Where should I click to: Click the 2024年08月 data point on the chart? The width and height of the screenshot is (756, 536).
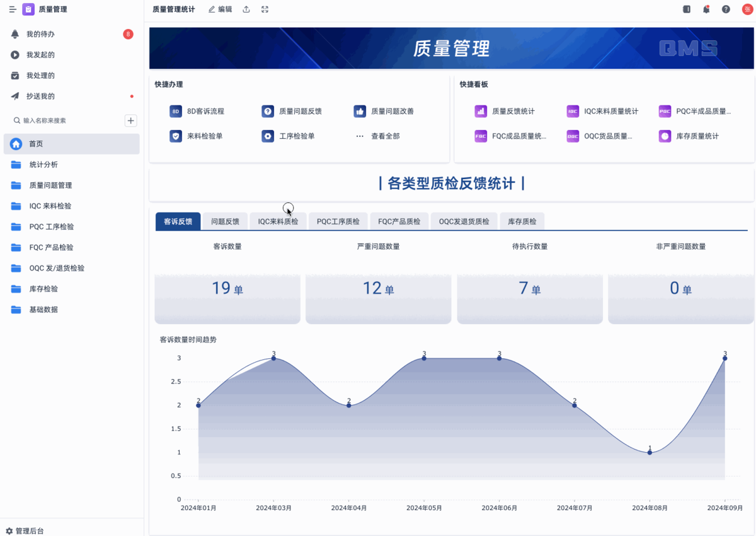650,452
